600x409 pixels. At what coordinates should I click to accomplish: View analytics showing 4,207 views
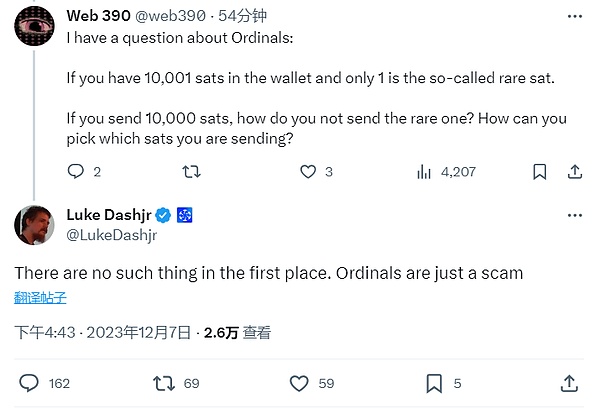(424, 172)
